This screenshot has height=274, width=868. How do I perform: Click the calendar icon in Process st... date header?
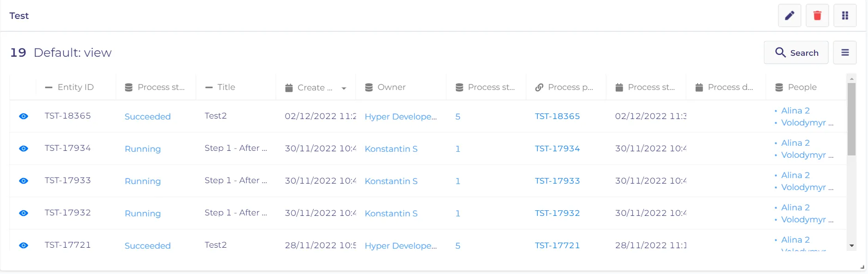(619, 88)
